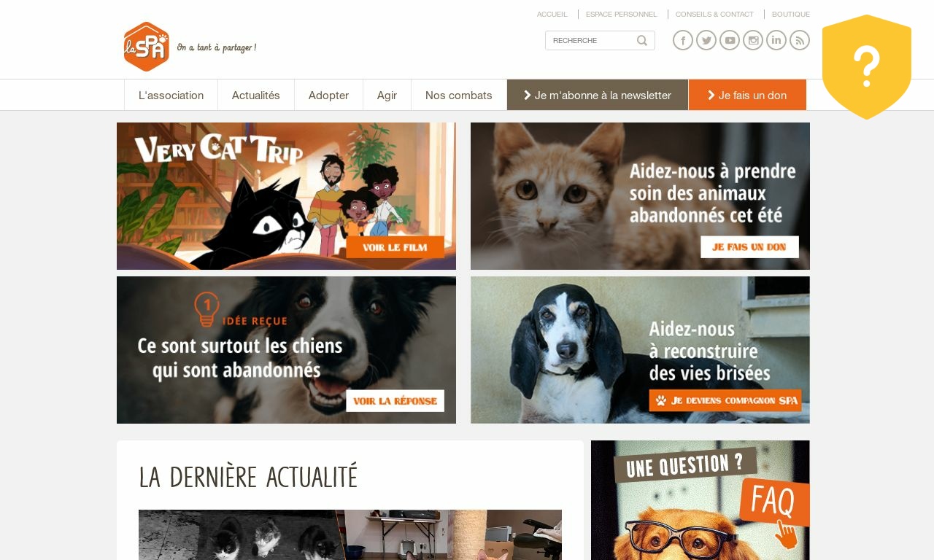
Task: Click Je m'abonne à la newsletter
Action: pos(598,95)
